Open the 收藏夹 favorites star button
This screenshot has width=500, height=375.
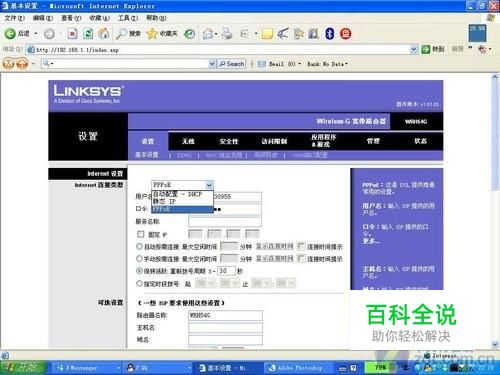click(x=162, y=34)
